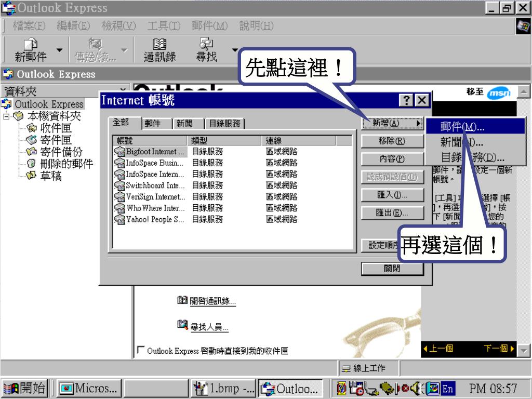The image size is (532, 399).
Task: Choose 新聞 from the 新增 submenu
Action: point(475,142)
